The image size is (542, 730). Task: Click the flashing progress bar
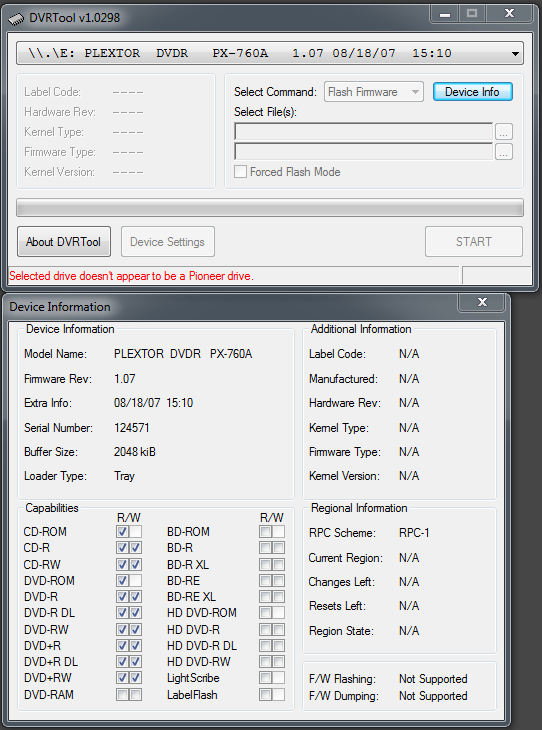pos(270,208)
